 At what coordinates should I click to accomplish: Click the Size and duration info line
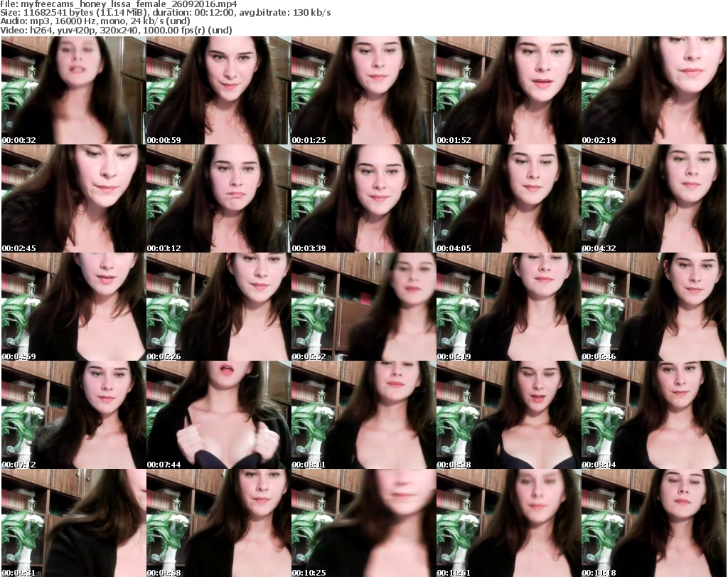165,13
